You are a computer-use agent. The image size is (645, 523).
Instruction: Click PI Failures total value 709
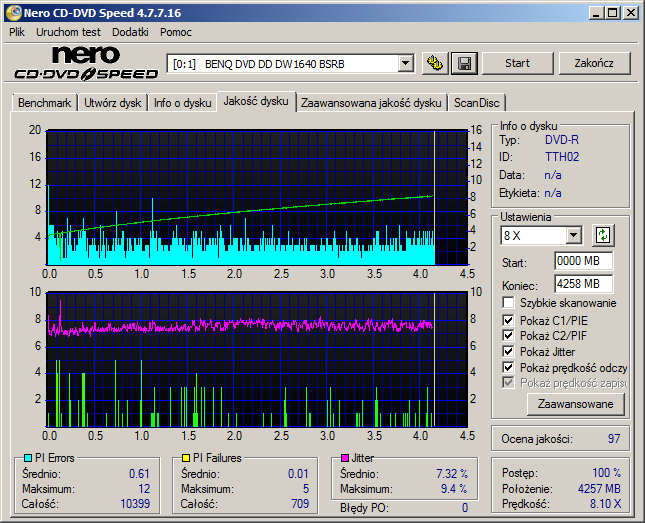pos(300,504)
